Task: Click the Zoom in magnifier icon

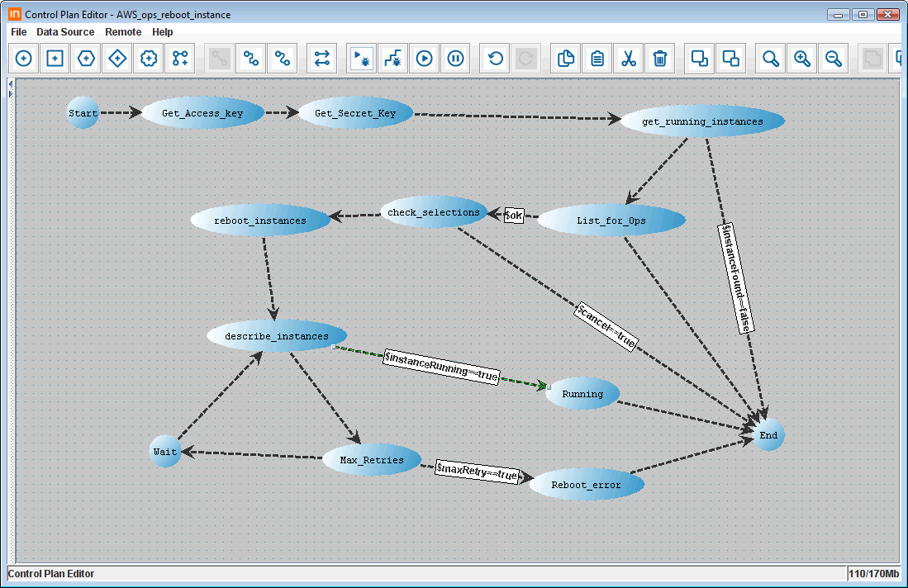Action: tap(802, 59)
